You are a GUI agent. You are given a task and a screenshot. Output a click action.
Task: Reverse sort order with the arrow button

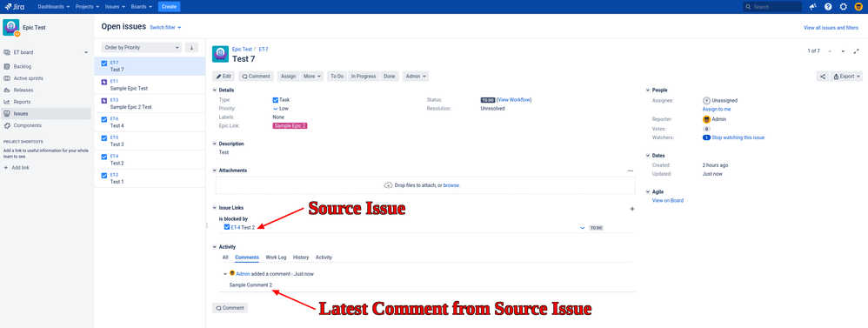[191, 48]
